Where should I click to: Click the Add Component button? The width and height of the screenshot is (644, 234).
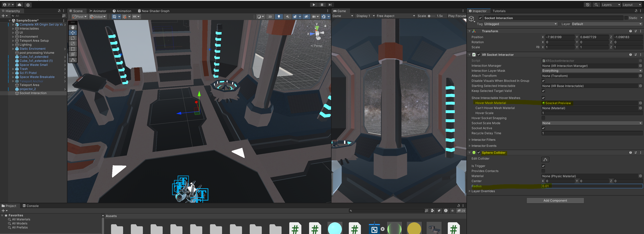point(555,200)
